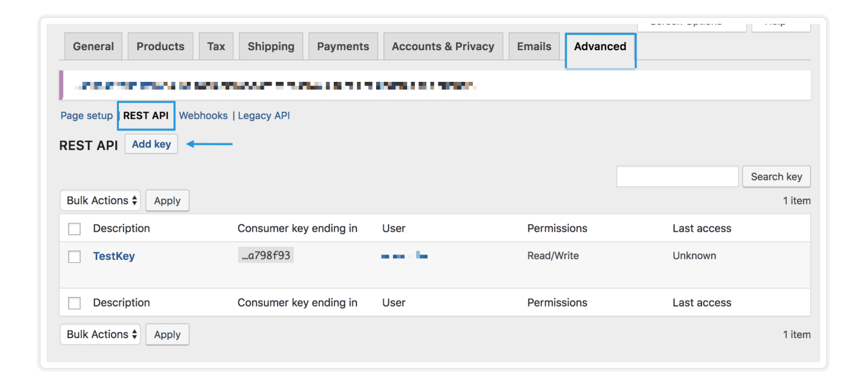Focus the key search input field
Viewport: 868px width, 374px height.
678,176
